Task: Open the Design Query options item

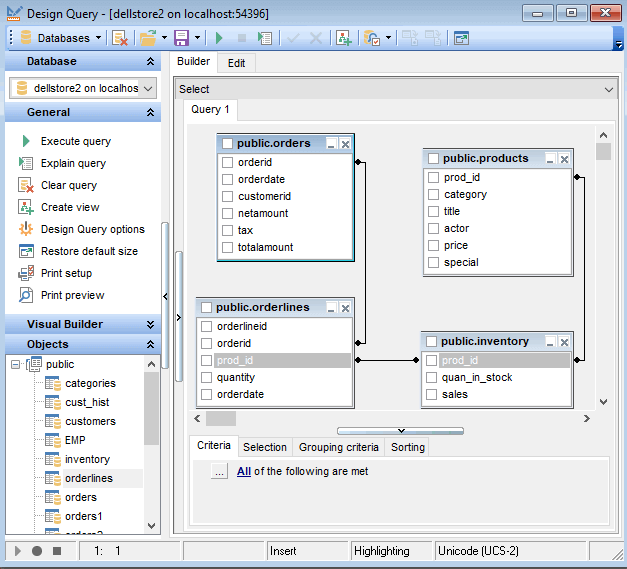Action: pyautogui.click(x=92, y=229)
